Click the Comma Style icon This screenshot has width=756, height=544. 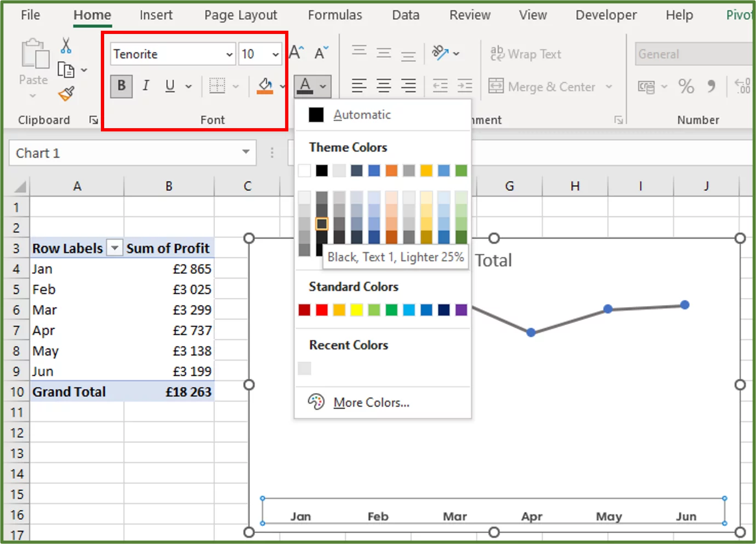712,86
